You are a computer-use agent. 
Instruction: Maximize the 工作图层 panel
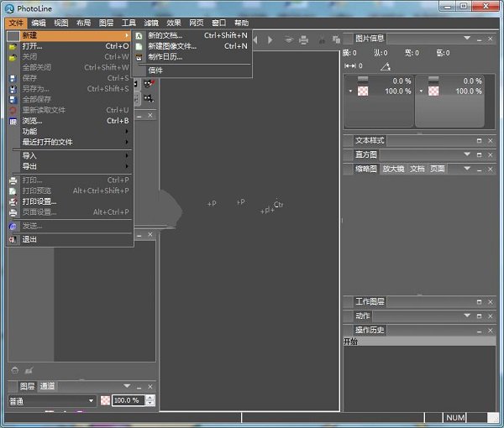coord(479,302)
